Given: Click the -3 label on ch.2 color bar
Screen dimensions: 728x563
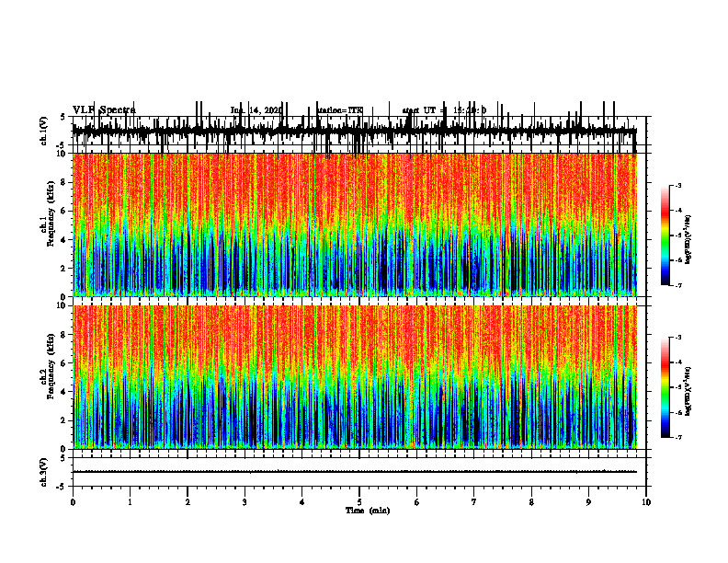Looking at the screenshot, I should (x=678, y=338).
